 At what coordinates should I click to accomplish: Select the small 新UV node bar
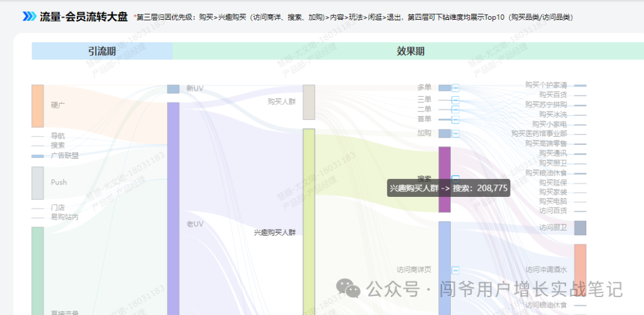tap(174, 89)
